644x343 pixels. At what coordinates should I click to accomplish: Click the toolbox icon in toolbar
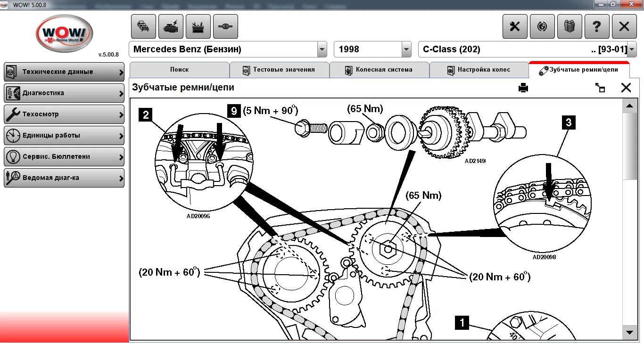click(x=198, y=27)
